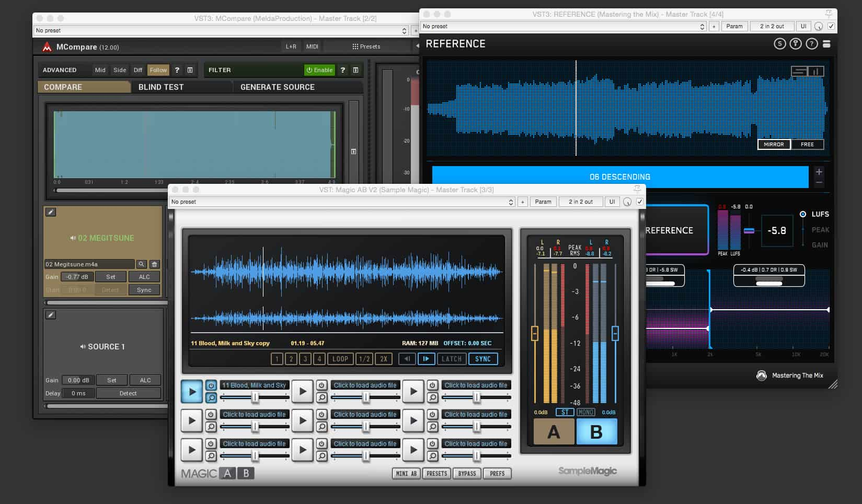Toggle Diff mode in MCompare
Screen dimensions: 862x504
pyautogui.click(x=138, y=70)
